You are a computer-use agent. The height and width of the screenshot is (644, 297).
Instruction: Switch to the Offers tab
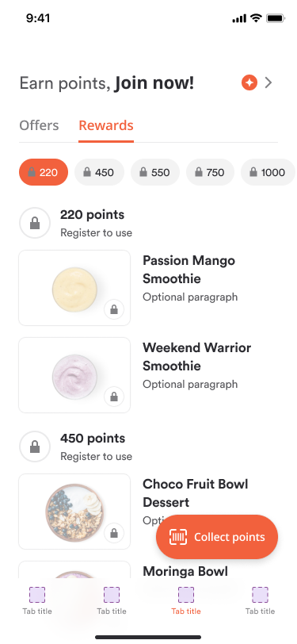click(x=39, y=125)
